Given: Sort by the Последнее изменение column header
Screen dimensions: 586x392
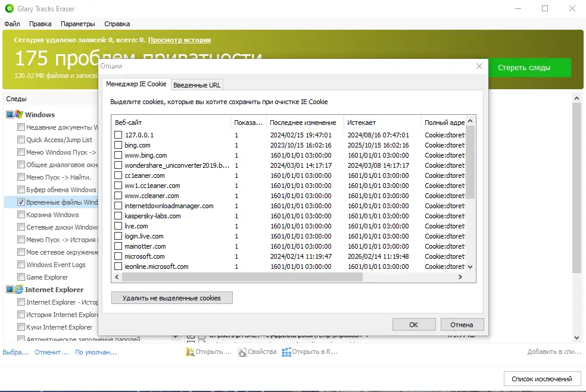Looking at the screenshot, I should pos(304,123).
